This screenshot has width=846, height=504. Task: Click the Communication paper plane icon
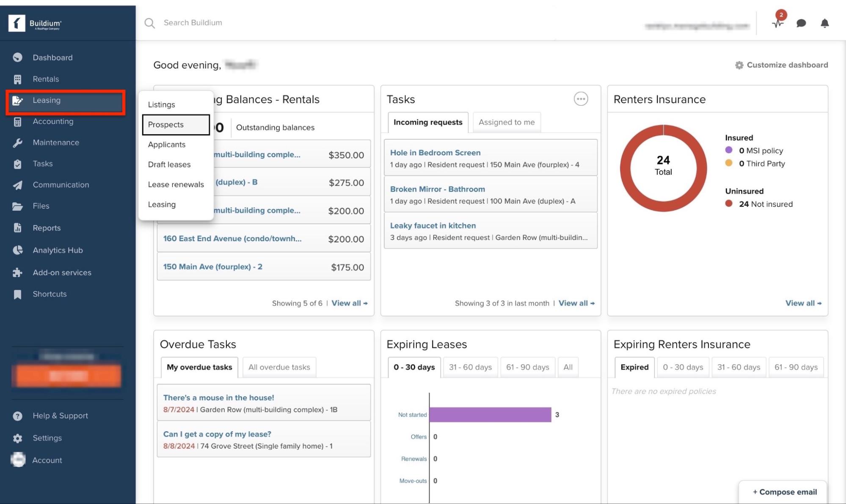click(x=17, y=185)
